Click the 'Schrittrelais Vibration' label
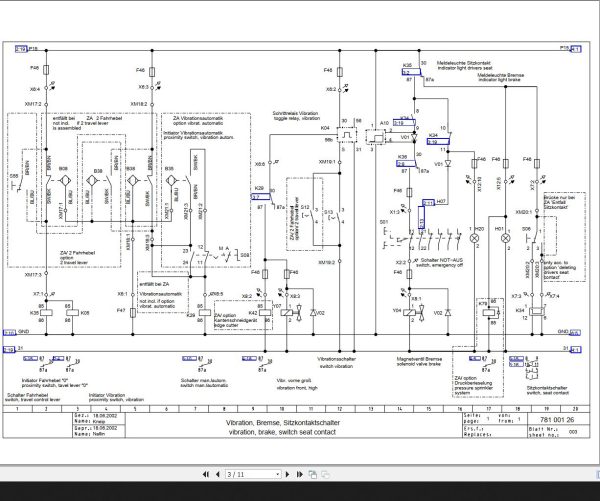 tap(295, 113)
